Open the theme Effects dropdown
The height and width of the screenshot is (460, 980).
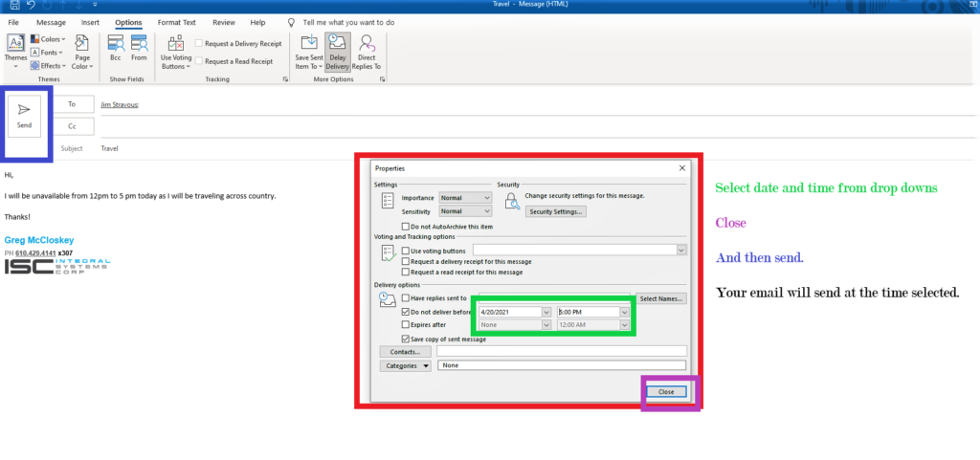48,66
